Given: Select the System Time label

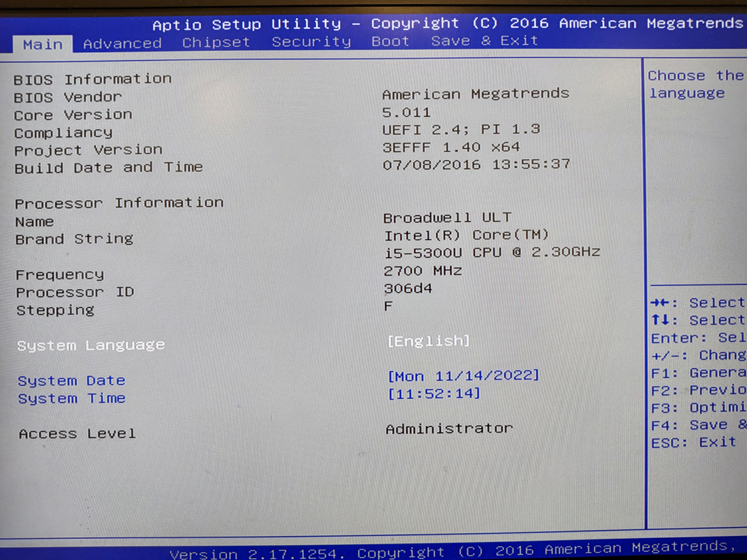Looking at the screenshot, I should coord(72,398).
